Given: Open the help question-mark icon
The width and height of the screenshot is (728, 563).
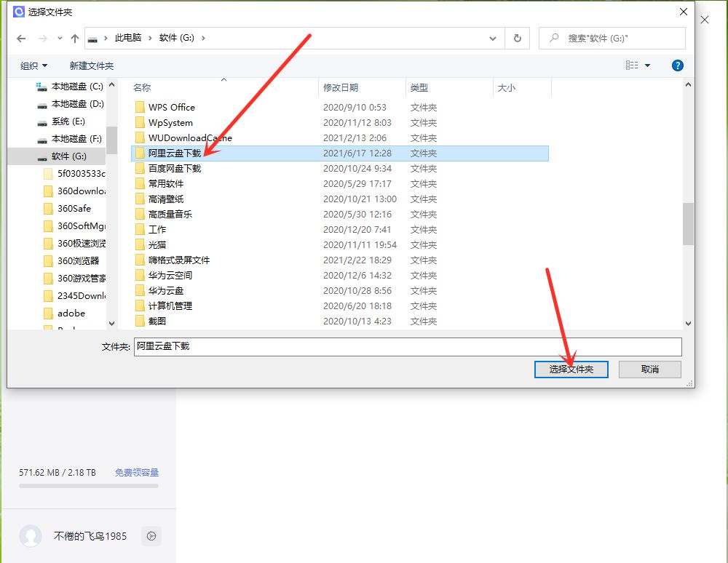Looking at the screenshot, I should point(677,65).
